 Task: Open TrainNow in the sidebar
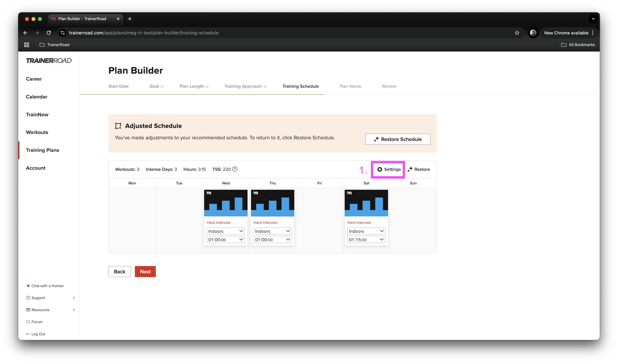(x=37, y=115)
